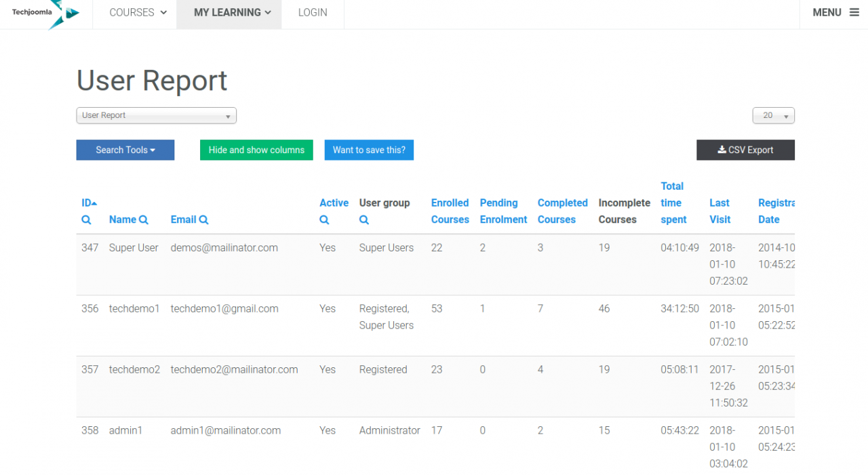Click the search icon under Active column
The image size is (868, 475).
point(324,220)
